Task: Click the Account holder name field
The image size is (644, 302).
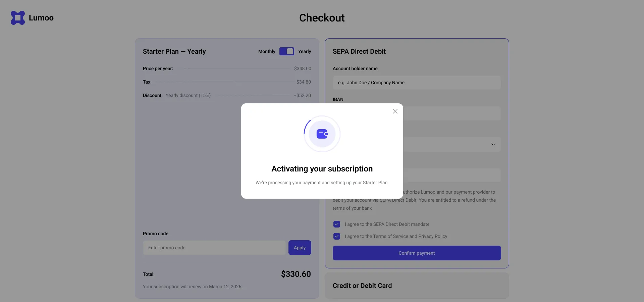Action: pyautogui.click(x=417, y=83)
